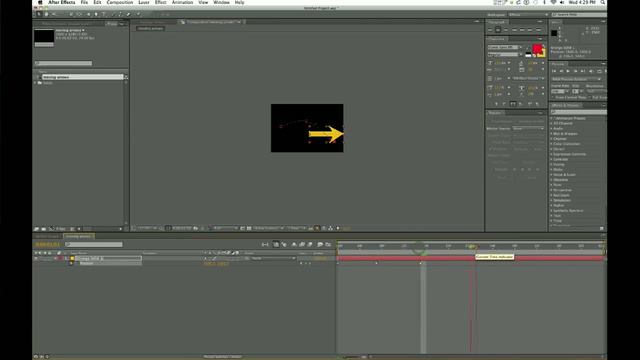Screen dimensions: 640x360
Task: Open the Animation menu
Action: [x=182, y=2]
